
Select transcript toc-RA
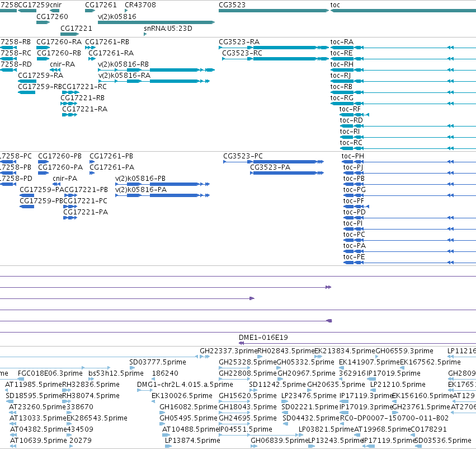(342, 41)
